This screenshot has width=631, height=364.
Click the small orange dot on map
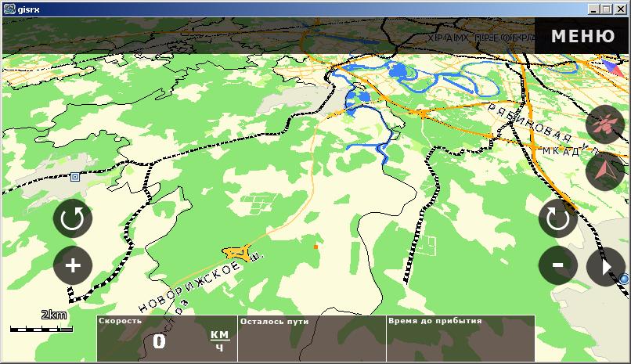pos(315,246)
